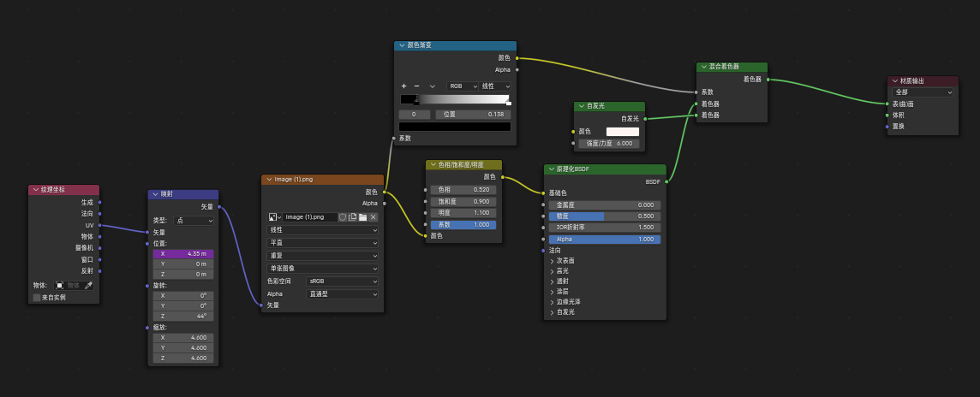Click the remove color stop minus icon

click(x=416, y=86)
